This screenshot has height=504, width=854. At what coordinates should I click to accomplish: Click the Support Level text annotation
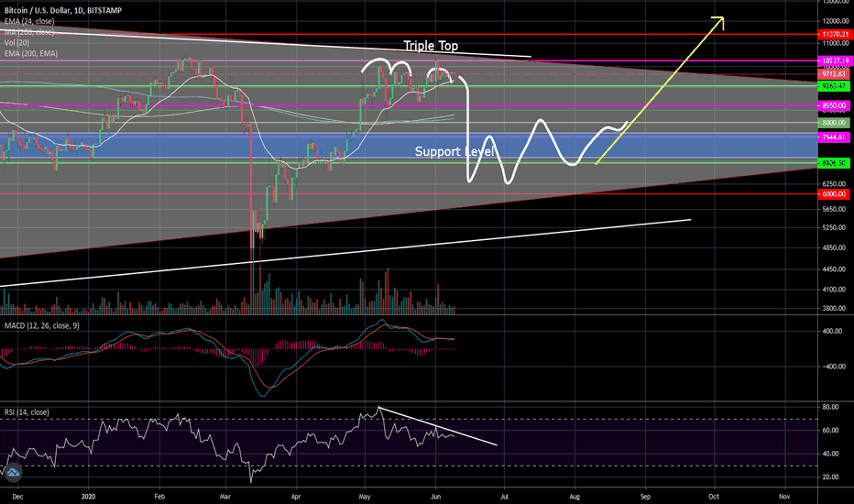coord(454,151)
